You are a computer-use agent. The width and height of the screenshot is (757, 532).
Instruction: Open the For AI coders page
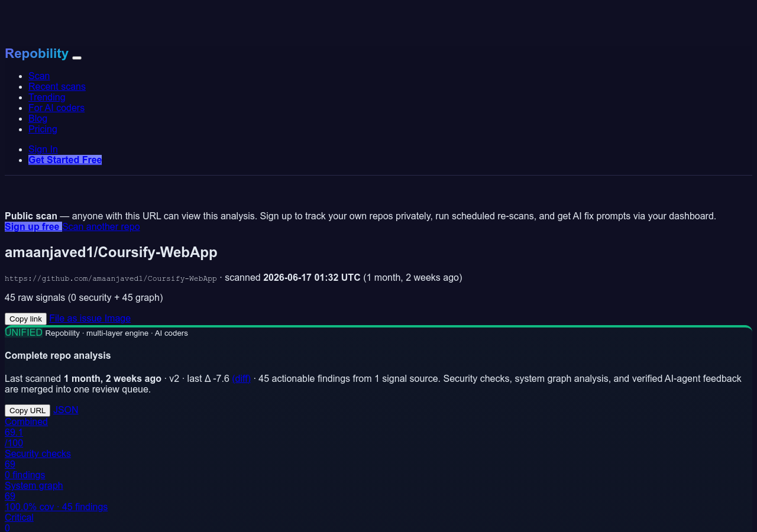[x=56, y=108]
